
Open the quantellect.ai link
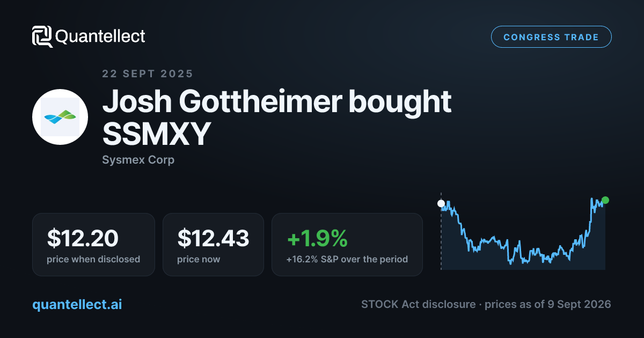point(77,304)
